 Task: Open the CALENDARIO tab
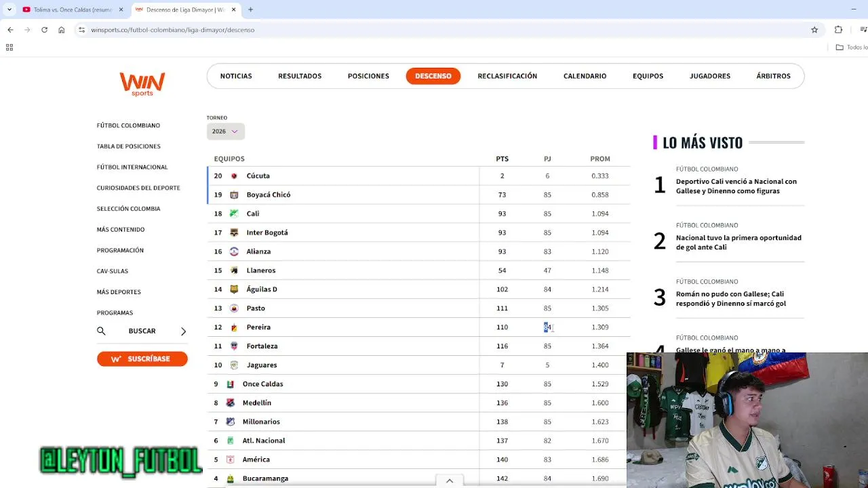click(x=585, y=76)
